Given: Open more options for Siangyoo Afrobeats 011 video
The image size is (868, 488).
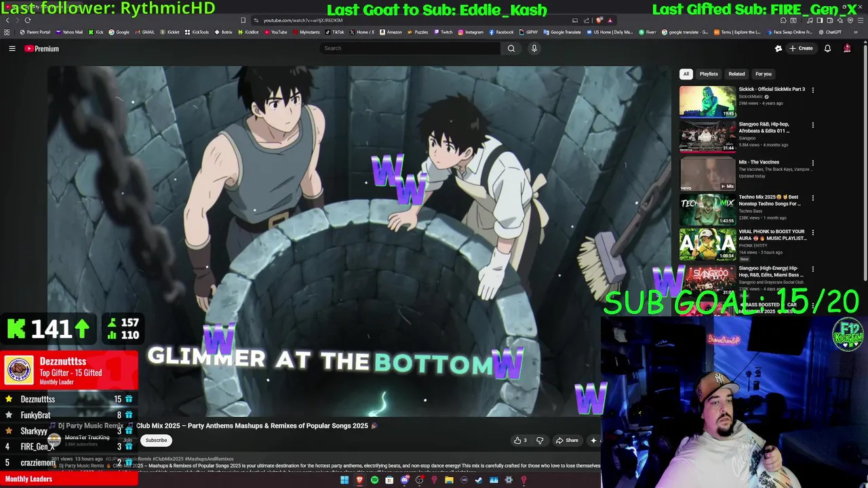Looking at the screenshot, I should [813, 125].
